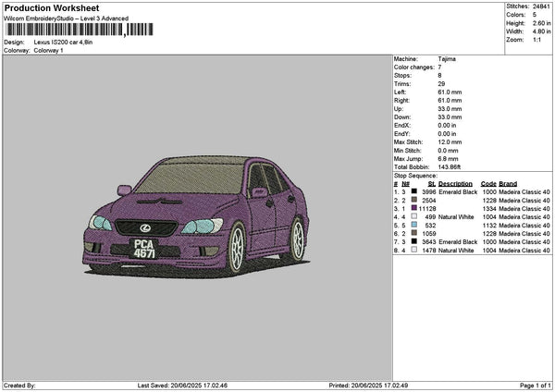Select the Max Stitch value 12.0 mm
The image size is (555, 392).
pyautogui.click(x=450, y=142)
